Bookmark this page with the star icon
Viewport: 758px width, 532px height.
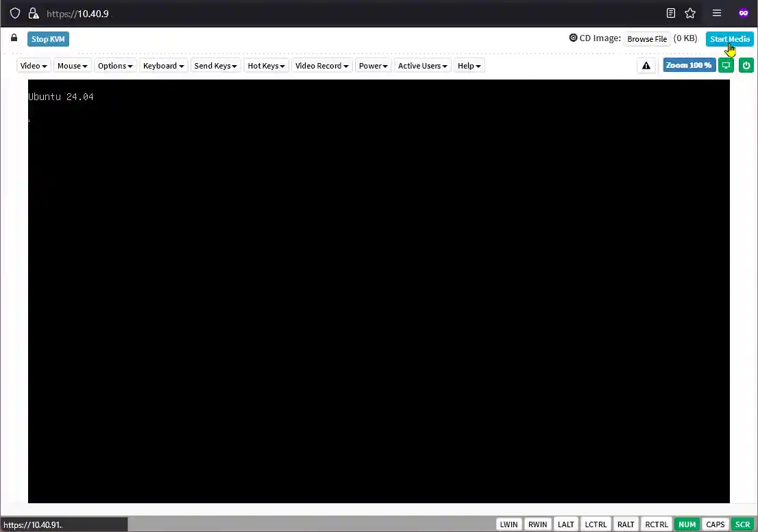coord(690,13)
